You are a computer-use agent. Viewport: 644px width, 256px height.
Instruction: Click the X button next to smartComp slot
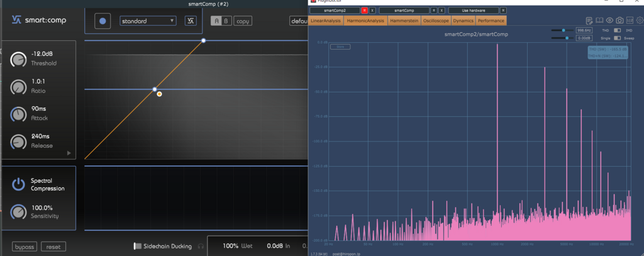441,10
